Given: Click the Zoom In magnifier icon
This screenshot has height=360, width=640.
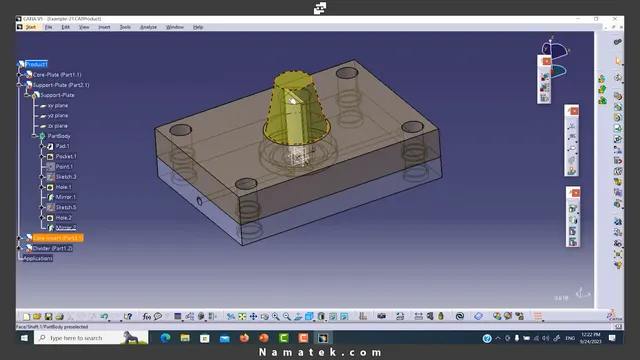Looking at the screenshot, I should (x=276, y=316).
